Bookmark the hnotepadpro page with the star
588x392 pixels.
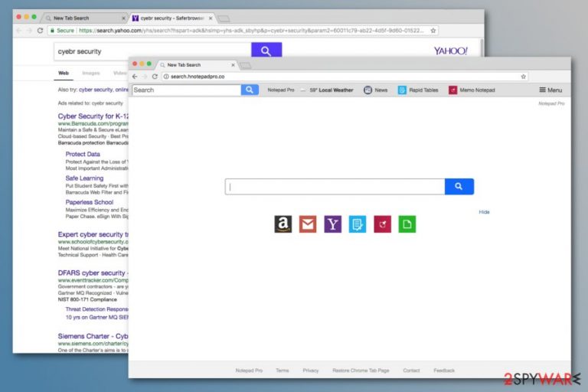point(523,77)
